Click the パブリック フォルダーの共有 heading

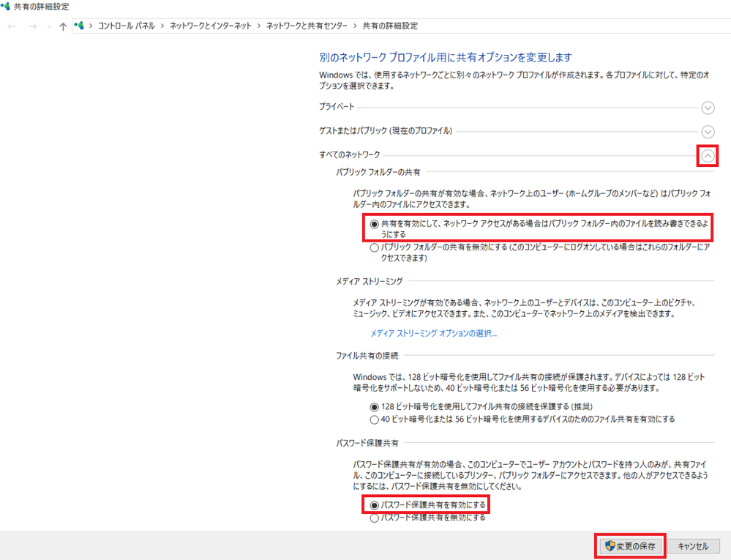tap(378, 173)
